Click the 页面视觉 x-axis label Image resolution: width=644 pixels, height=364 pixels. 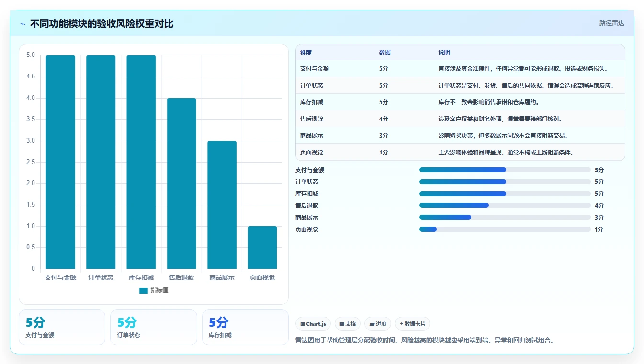click(262, 277)
